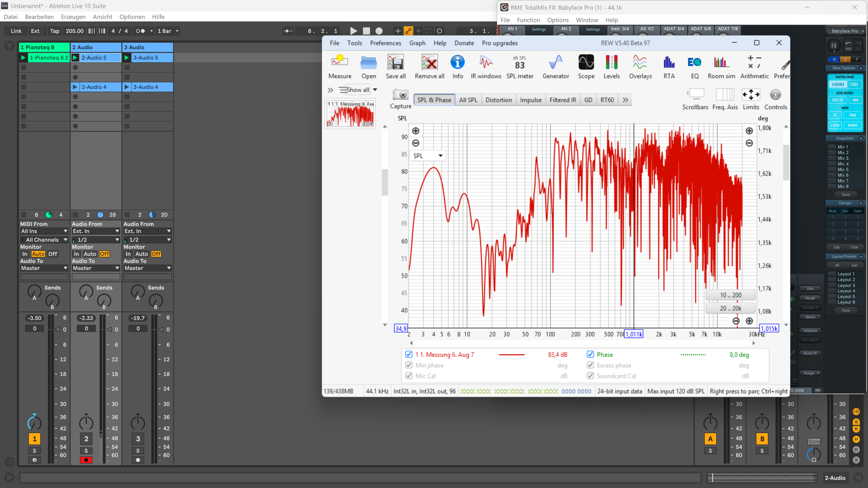Open graph Controls gear icon
868x488 pixels.
pos(775,99)
